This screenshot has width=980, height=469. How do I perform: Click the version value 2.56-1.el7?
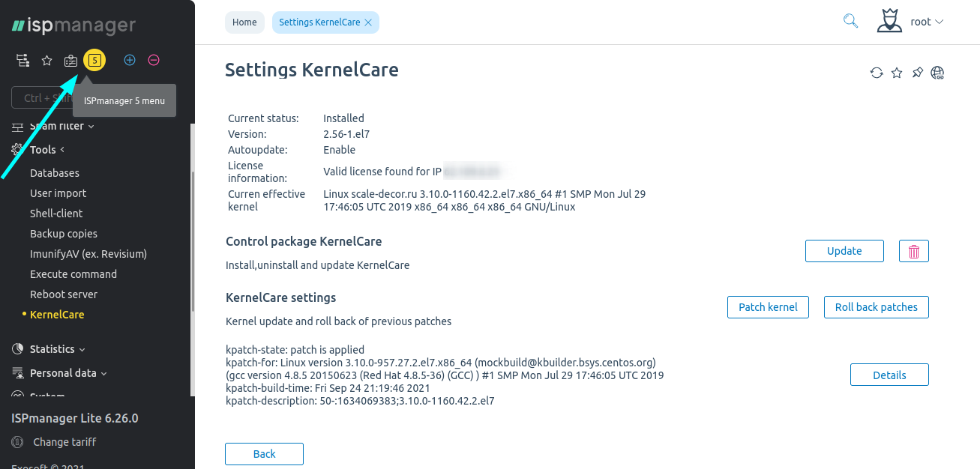click(x=346, y=134)
